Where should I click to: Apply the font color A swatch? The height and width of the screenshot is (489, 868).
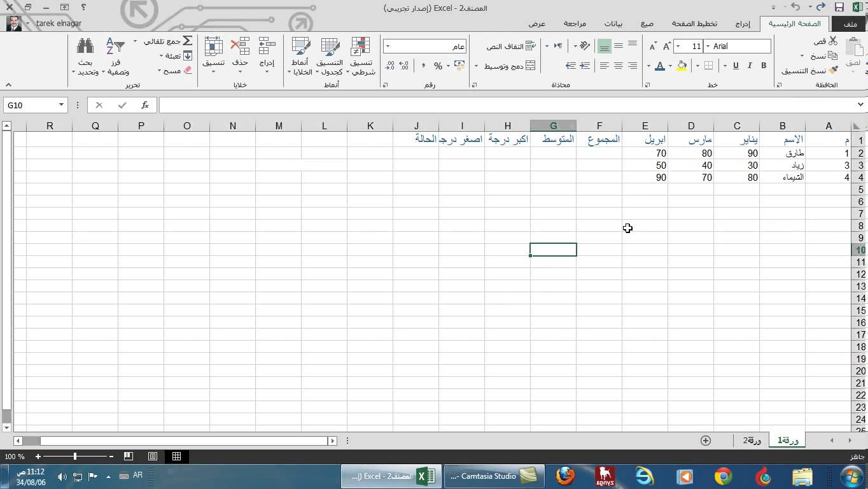point(660,66)
